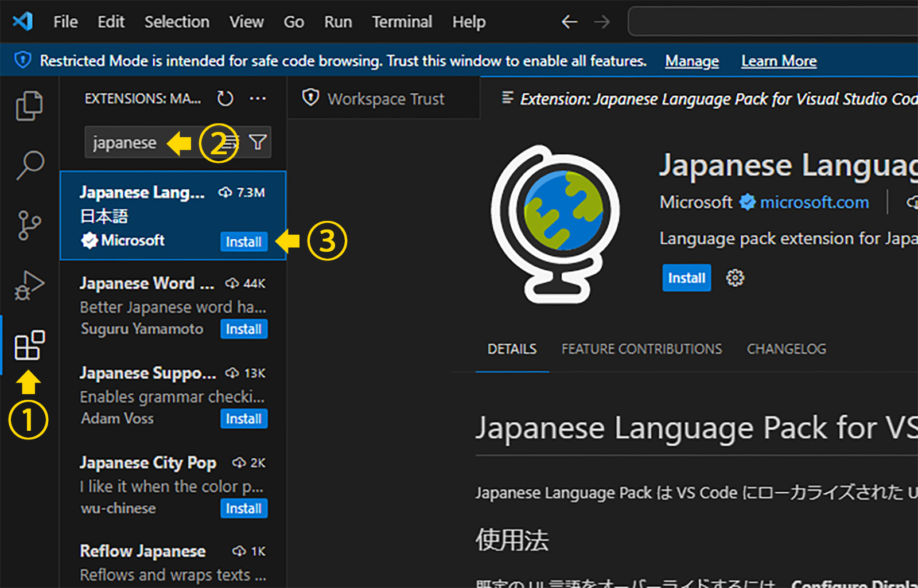
Task: Go forward using the navigation arrow
Action: (x=602, y=22)
